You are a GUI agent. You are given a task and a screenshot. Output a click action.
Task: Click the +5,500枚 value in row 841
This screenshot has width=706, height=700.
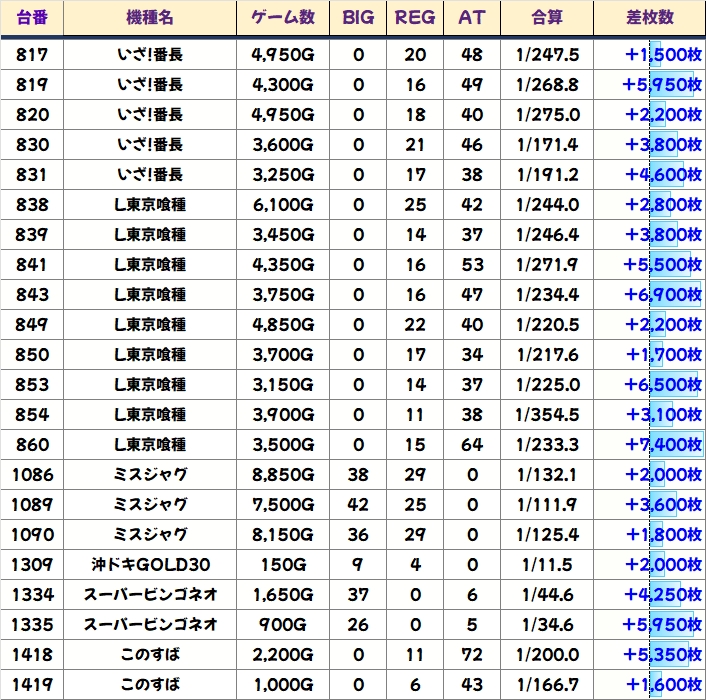tap(662, 265)
